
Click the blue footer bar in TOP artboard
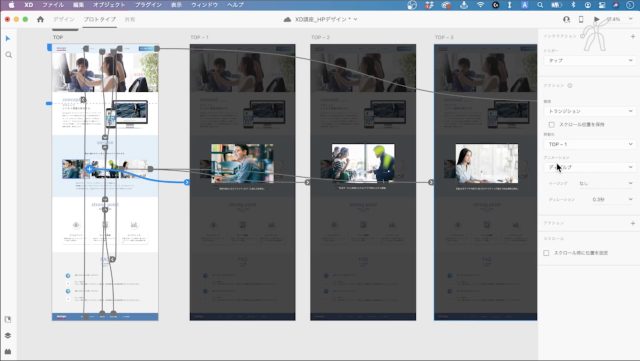[105, 316]
